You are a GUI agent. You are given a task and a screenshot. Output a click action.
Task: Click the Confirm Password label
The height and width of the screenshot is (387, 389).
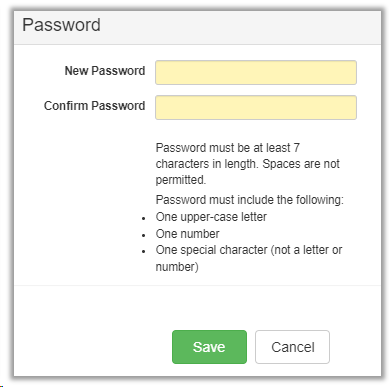click(x=94, y=106)
